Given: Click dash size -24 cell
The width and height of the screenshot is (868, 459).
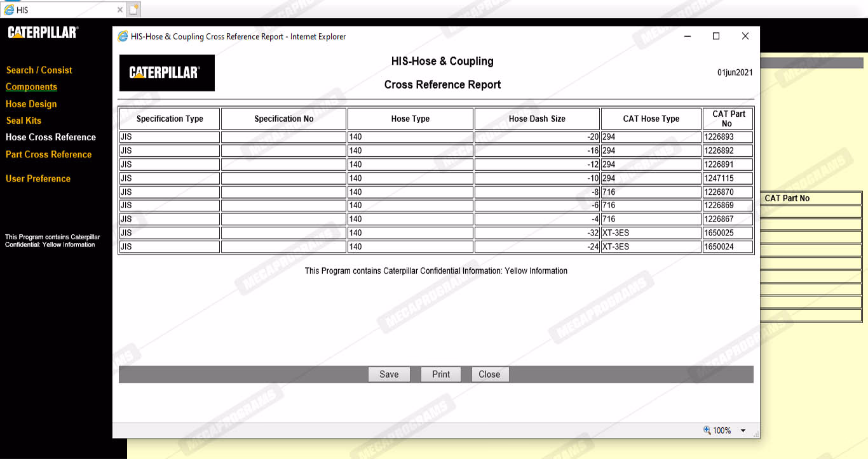Looking at the screenshot, I should (x=537, y=246).
